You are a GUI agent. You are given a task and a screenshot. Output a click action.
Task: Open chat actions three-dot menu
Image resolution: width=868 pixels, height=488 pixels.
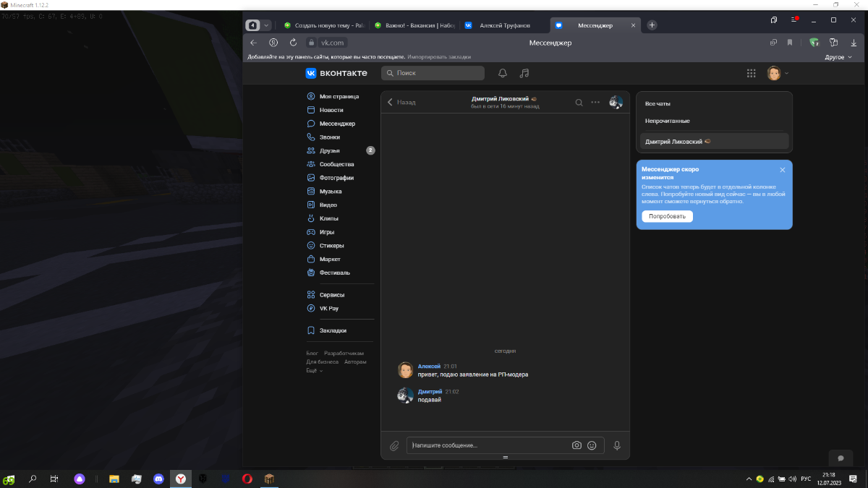point(595,102)
